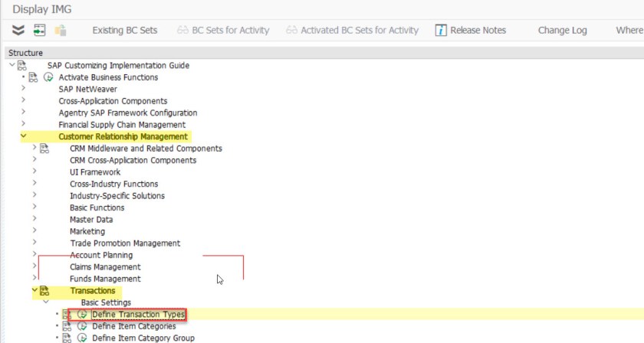The width and height of the screenshot is (644, 343).
Task: Execute Define Transaction Types activity icon
Action: [82, 315]
